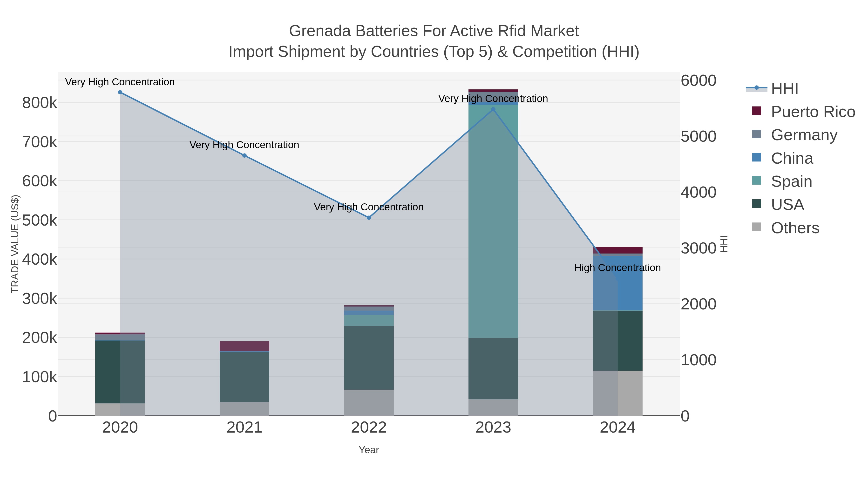Click the 'High Concentration' annotation for 2024

[618, 268]
